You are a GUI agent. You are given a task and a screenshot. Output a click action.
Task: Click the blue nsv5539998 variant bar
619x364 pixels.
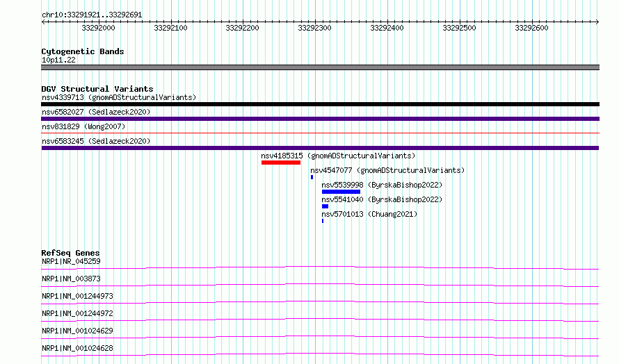[341, 192]
